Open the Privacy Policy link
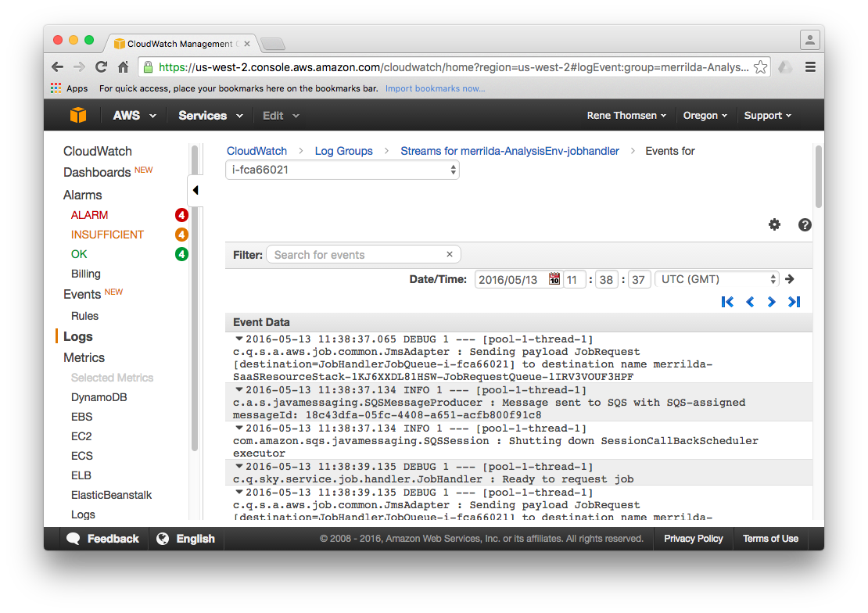 [x=694, y=538]
